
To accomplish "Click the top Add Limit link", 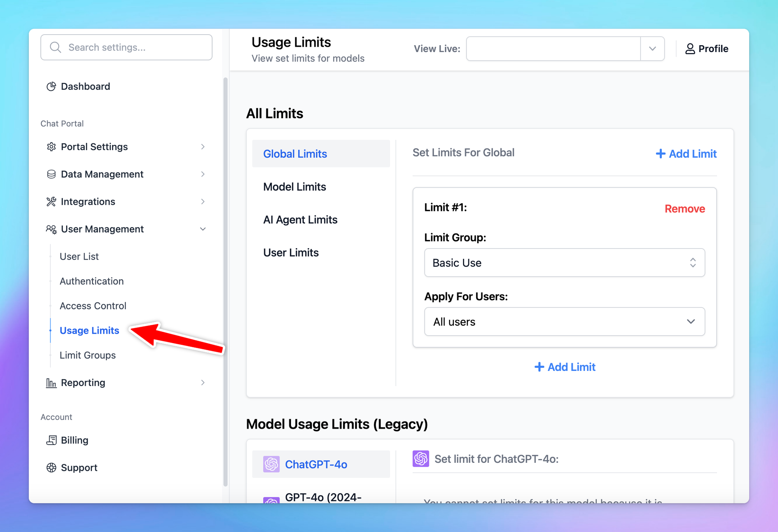I will 686,154.
